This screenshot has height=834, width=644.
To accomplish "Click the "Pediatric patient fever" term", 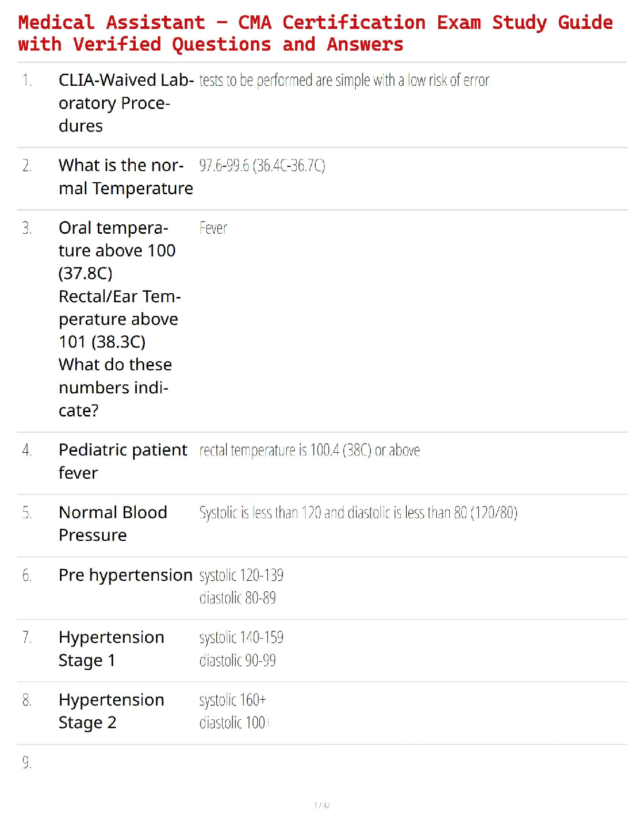I will [x=123, y=461].
